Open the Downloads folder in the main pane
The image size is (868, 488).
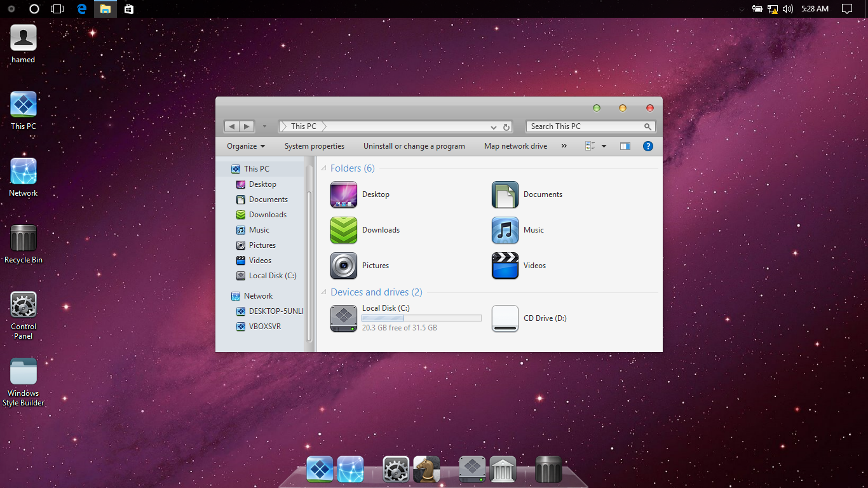pyautogui.click(x=344, y=230)
